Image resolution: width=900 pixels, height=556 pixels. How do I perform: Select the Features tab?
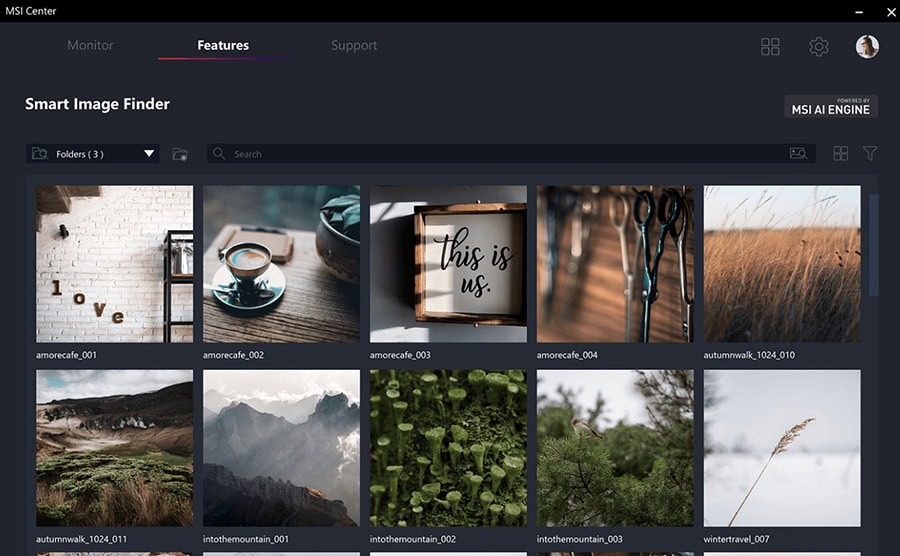coord(223,45)
